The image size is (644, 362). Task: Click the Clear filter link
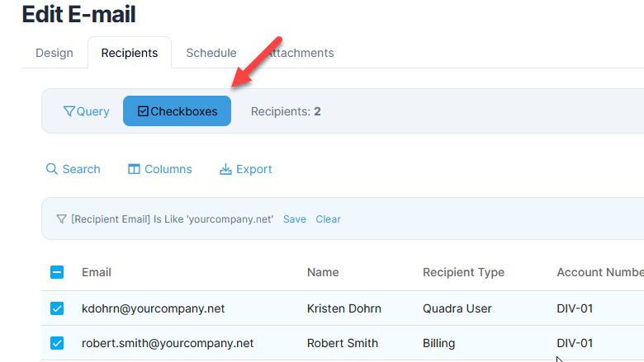pos(328,219)
